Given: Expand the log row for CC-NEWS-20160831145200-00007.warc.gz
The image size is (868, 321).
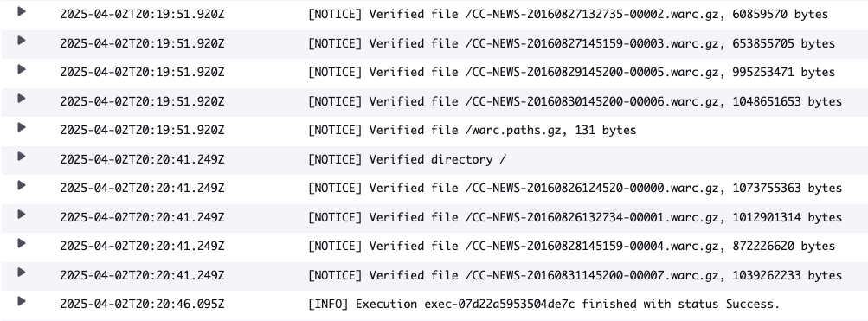Looking at the screenshot, I should pyautogui.click(x=22, y=273).
